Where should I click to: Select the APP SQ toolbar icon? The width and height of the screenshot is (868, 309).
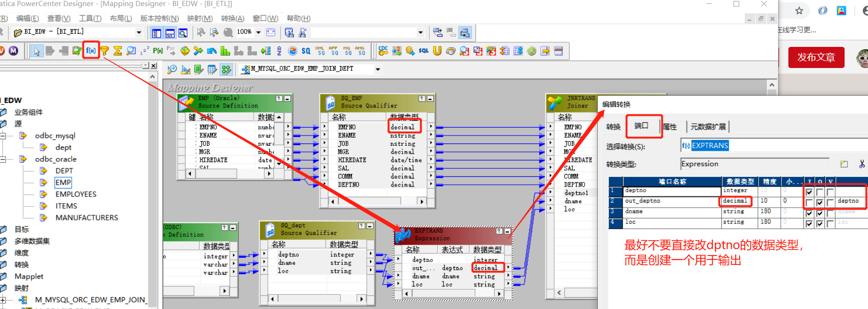pos(333,51)
